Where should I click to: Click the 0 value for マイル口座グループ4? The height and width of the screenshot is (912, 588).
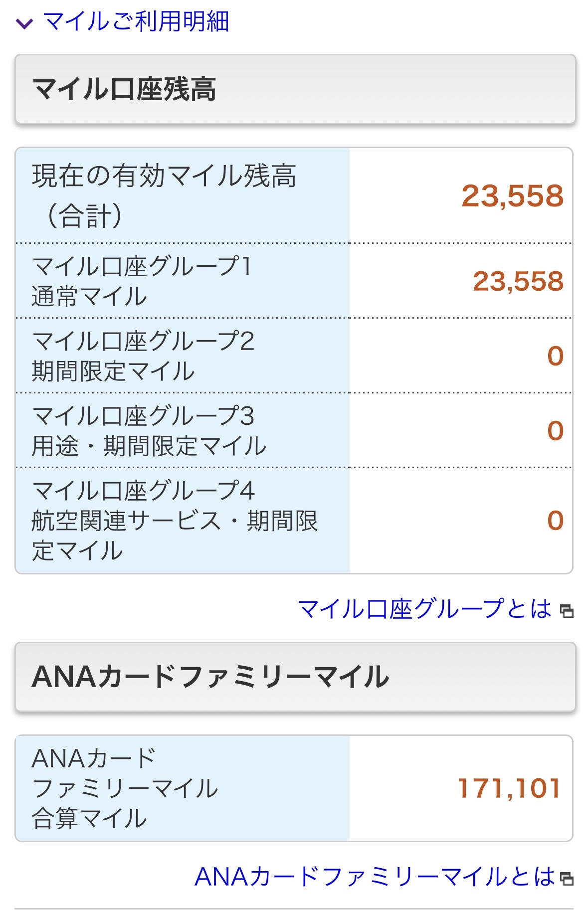555,521
